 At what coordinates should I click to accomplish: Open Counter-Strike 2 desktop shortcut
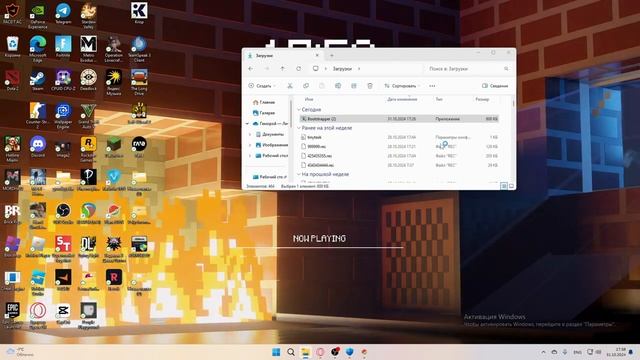(38, 116)
